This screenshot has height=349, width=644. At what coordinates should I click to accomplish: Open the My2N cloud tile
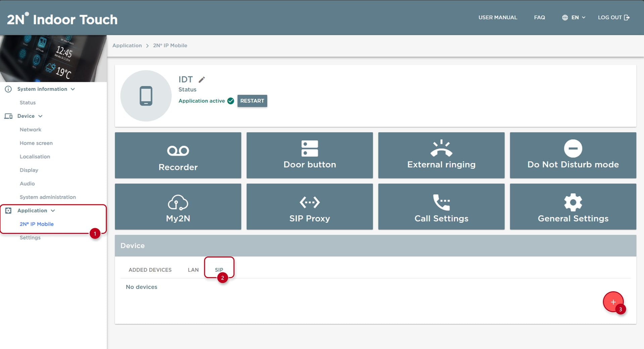tap(178, 206)
